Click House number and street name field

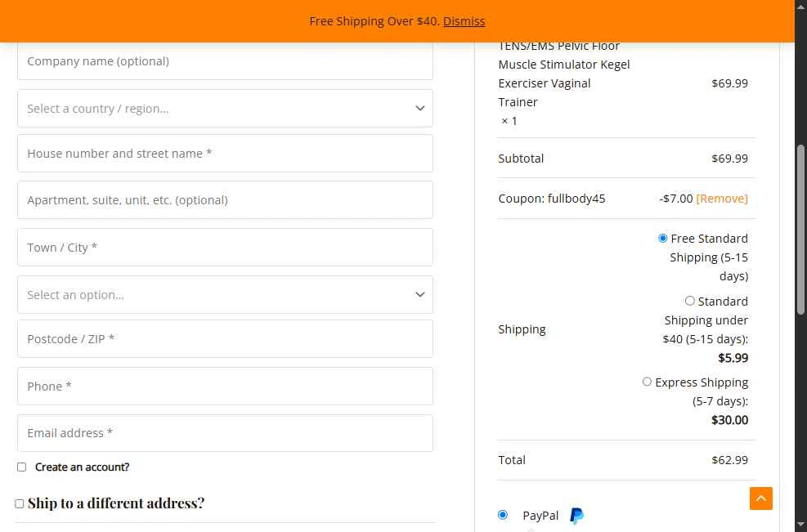[225, 154]
